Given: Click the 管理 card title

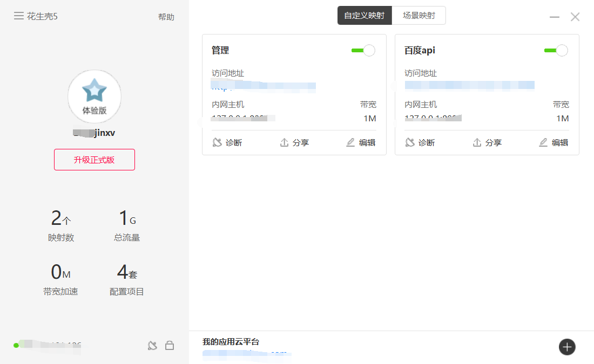Looking at the screenshot, I should 220,50.
